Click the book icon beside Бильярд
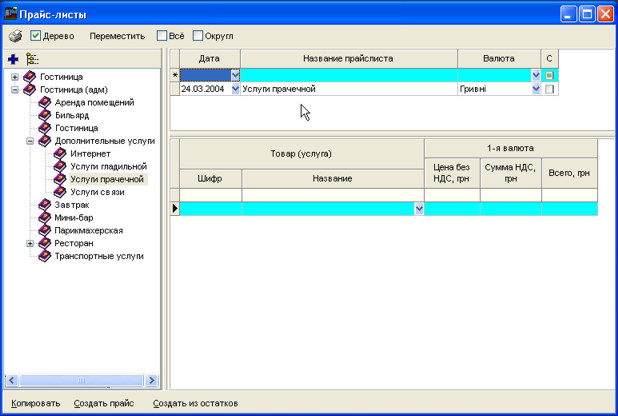 click(44, 115)
